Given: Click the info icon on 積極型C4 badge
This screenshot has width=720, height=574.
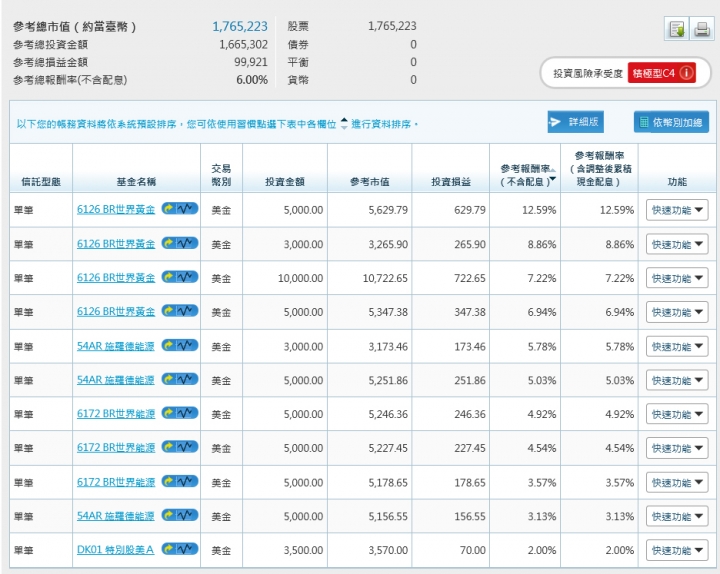Looking at the screenshot, I should [687, 73].
